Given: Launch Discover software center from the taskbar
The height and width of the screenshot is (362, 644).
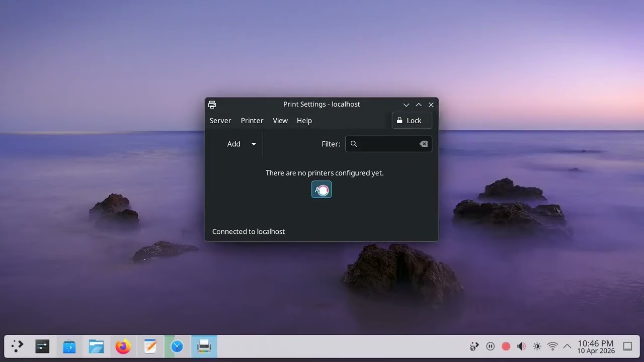Looking at the screenshot, I should point(69,346).
